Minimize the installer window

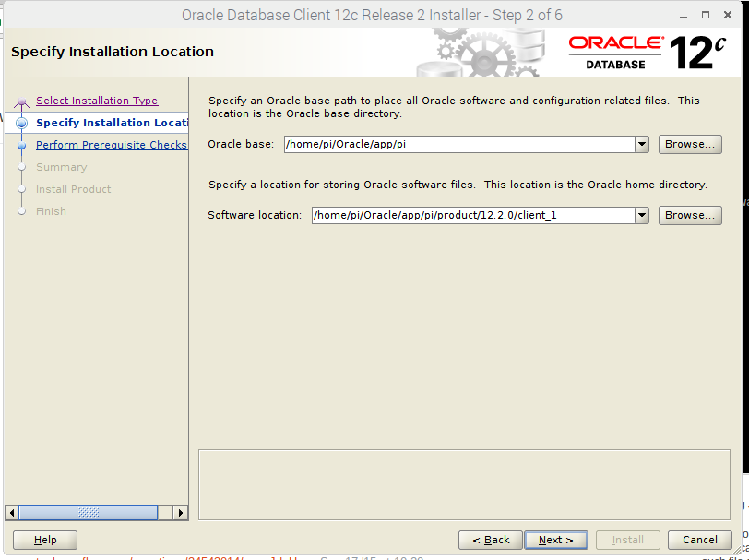click(684, 16)
